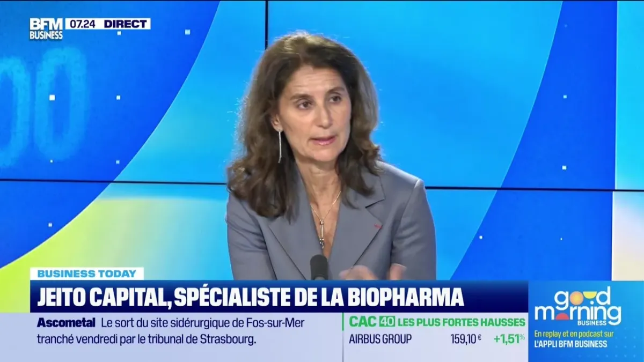Viewport: 644px width, 362px height.
Task: Click the BFM Business logo
Action: pos(46,28)
